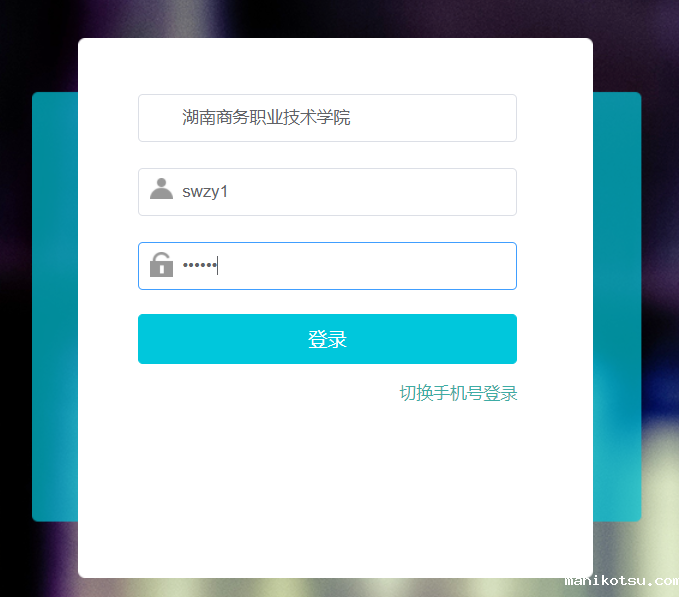This screenshot has width=679, height=597.
Task: Click the user silhouette icon
Action: coord(161,189)
